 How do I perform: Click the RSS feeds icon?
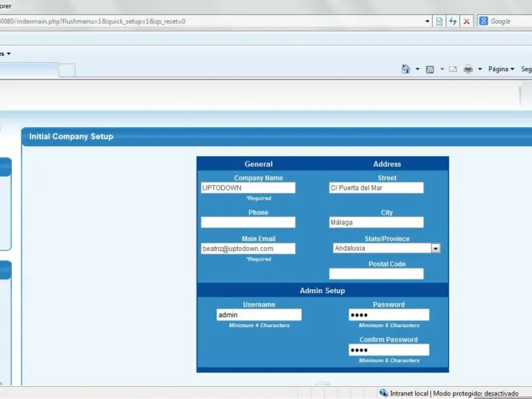click(430, 69)
